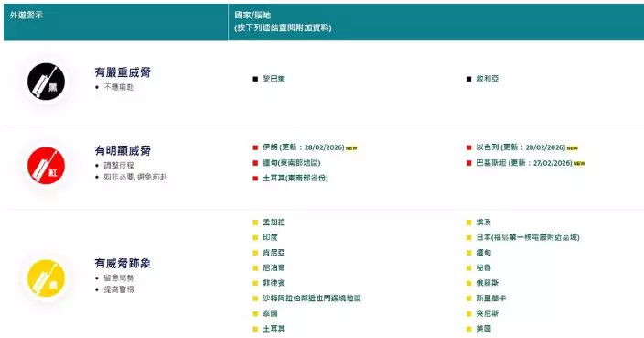
Task: Open the 斯里蘭卡 amber alert link
Action: (x=491, y=298)
